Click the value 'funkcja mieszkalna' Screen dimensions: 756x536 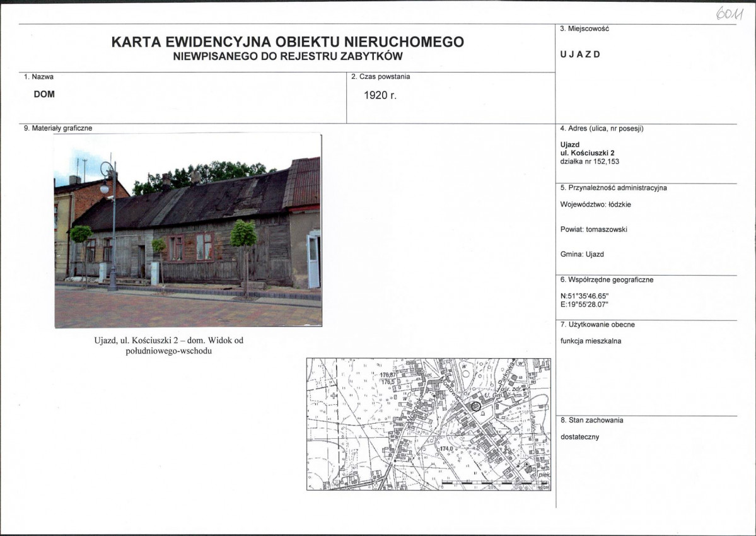pos(591,341)
